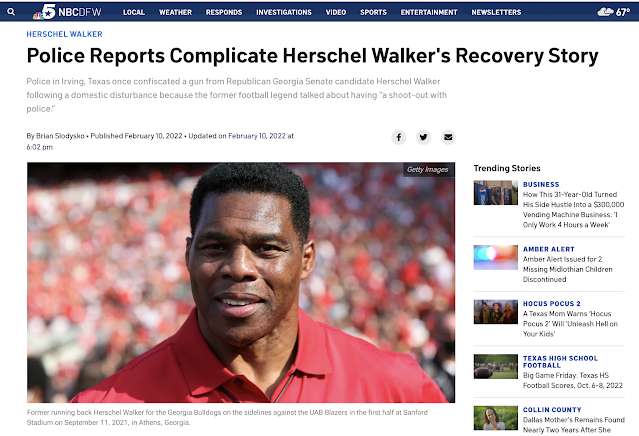639x436 pixels.
Task: Open the Amber Alert story thumbnail
Action: point(496,257)
